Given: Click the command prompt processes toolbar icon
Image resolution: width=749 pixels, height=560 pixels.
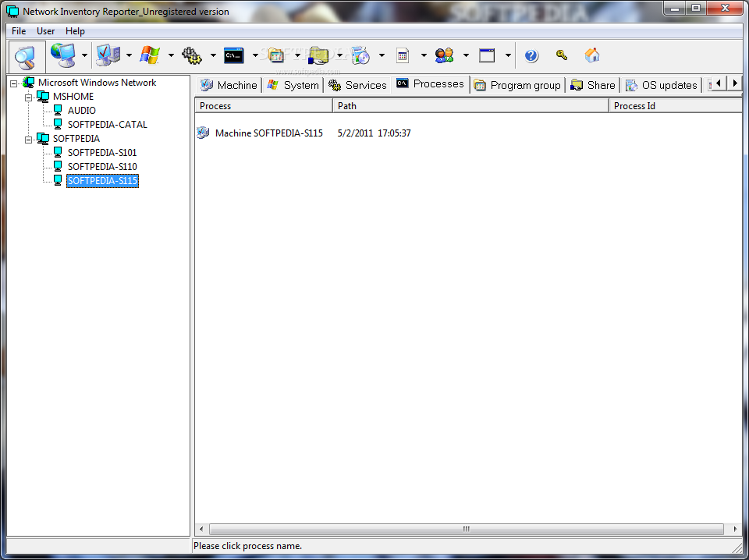Looking at the screenshot, I should click(x=234, y=55).
